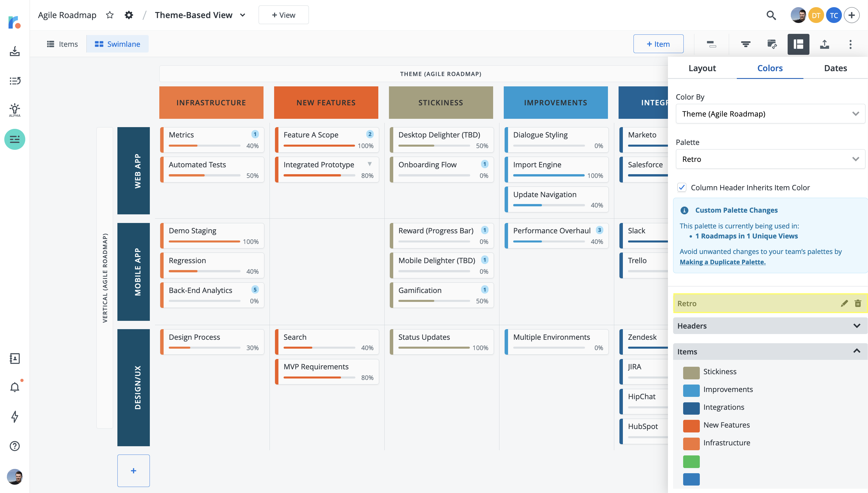Collapse the Headers section expander
868x493 pixels.
pyautogui.click(x=855, y=325)
